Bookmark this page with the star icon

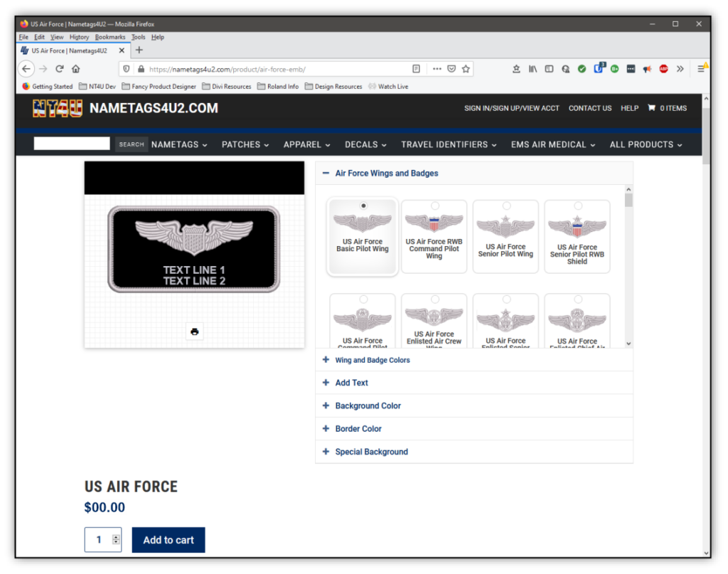click(x=466, y=69)
